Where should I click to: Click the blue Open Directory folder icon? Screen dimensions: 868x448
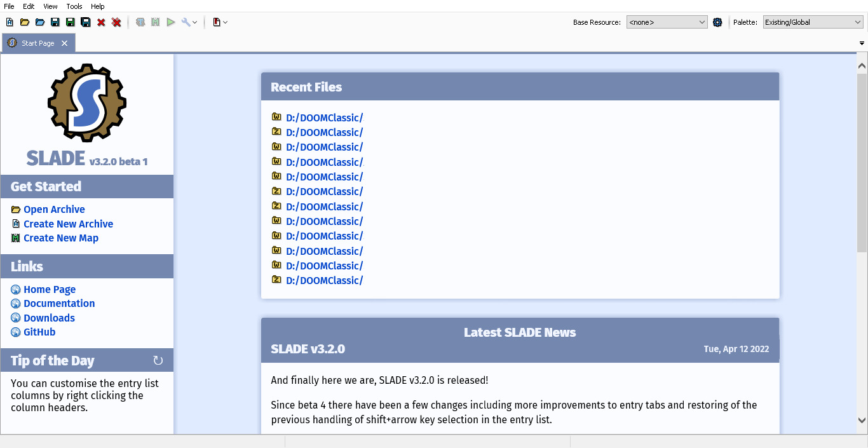click(x=40, y=22)
